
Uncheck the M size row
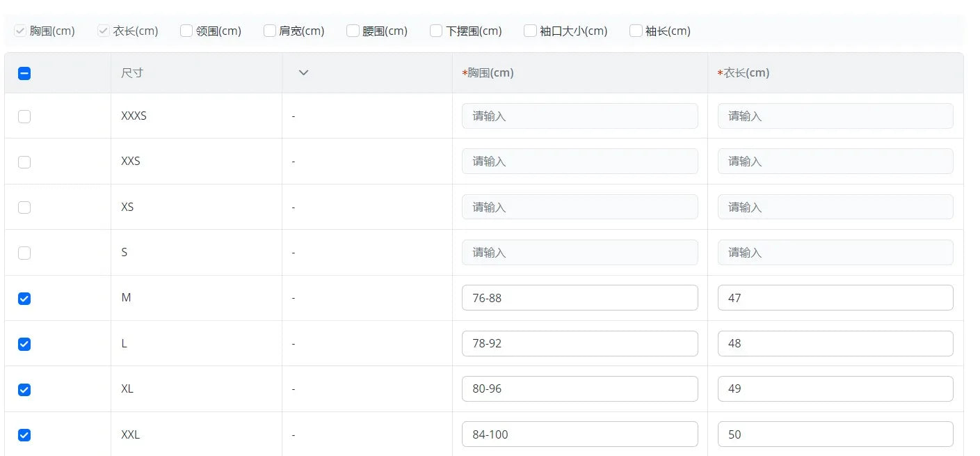click(x=24, y=299)
